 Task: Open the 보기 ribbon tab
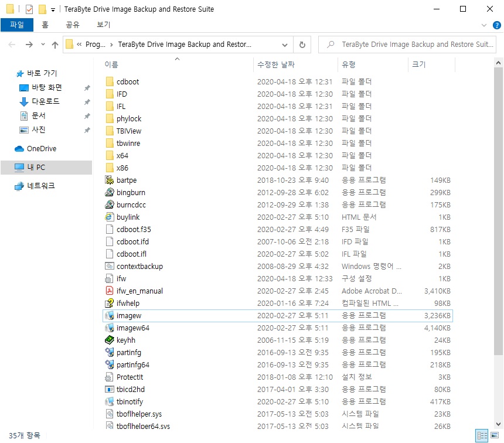pos(104,25)
